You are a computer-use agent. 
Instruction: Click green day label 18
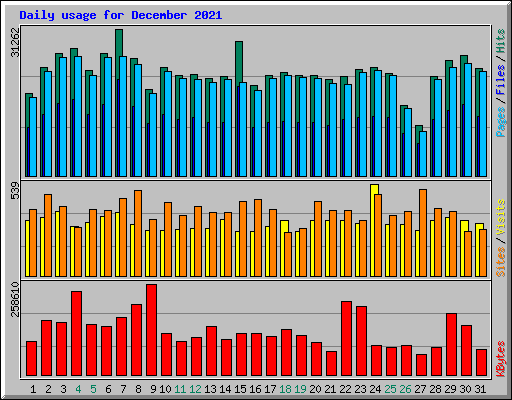click(285, 389)
